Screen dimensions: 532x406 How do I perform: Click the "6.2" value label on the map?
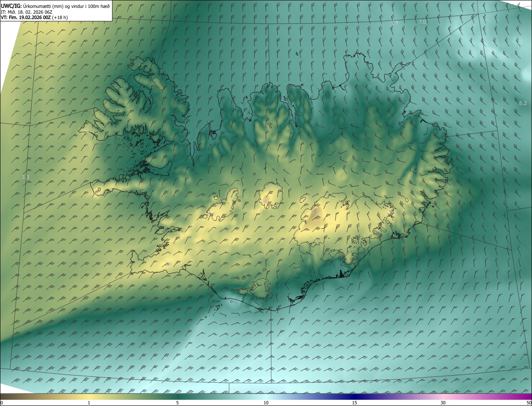pos(523,103)
